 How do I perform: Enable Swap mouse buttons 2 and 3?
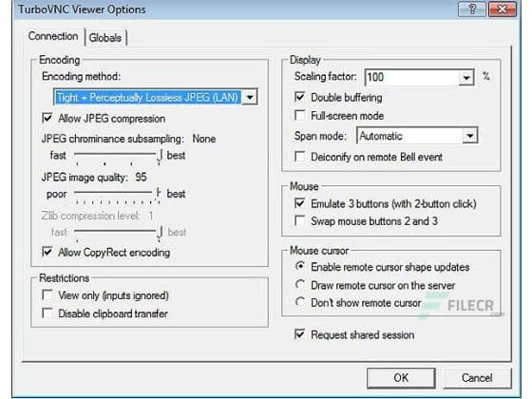coord(300,220)
